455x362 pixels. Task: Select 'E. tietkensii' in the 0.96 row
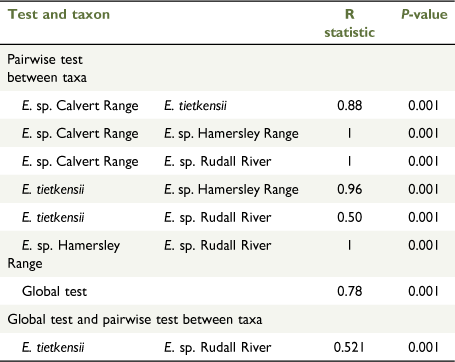[x=53, y=190]
